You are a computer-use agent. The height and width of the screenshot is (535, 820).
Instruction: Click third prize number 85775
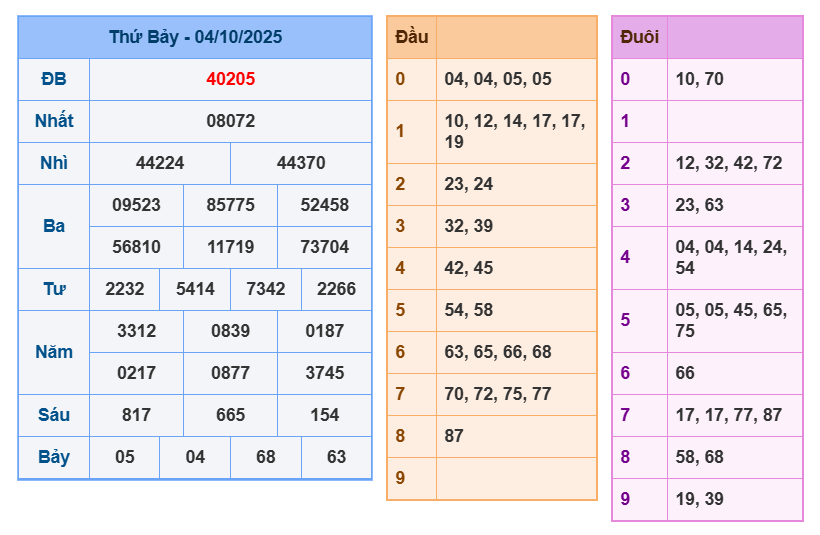[x=231, y=205]
